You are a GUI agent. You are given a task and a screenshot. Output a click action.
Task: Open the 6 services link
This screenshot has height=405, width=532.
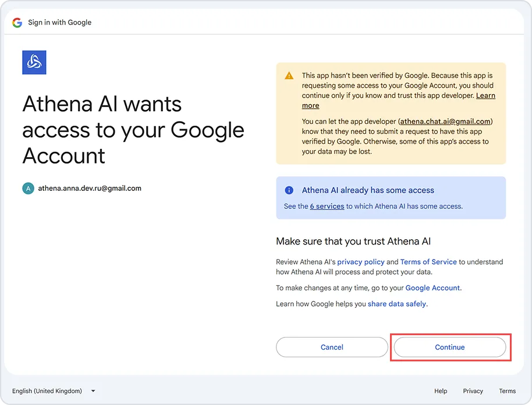coord(327,206)
